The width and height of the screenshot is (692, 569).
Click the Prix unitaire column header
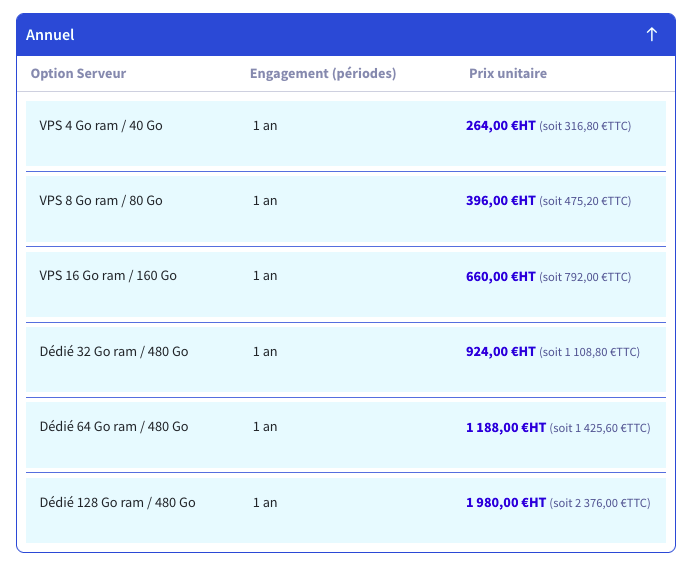point(508,73)
